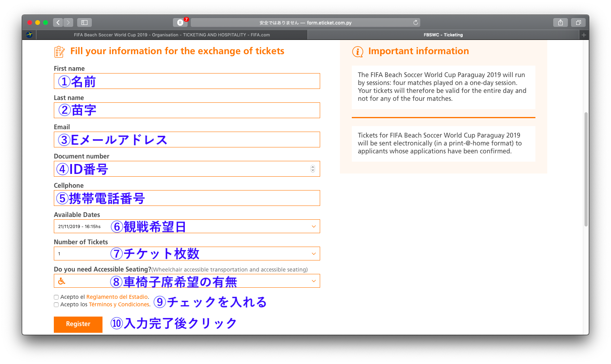The image size is (611, 364).
Task: Open the extension icon showing badge 7
Action: click(x=180, y=23)
